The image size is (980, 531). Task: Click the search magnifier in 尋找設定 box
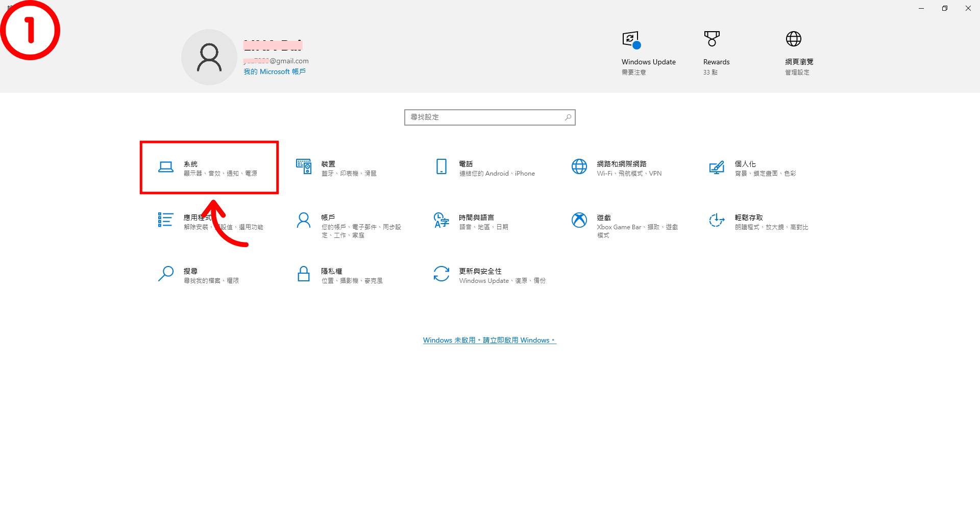pyautogui.click(x=568, y=117)
